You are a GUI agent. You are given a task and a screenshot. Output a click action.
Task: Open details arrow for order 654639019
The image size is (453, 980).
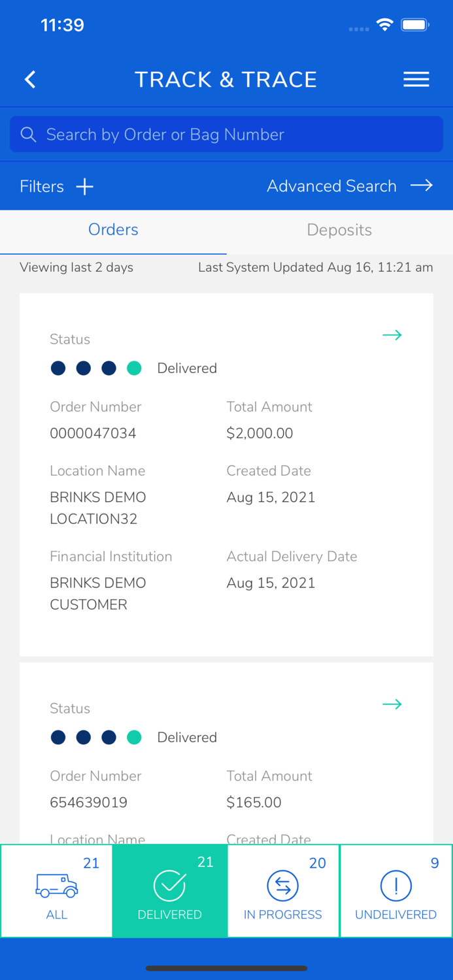392,704
